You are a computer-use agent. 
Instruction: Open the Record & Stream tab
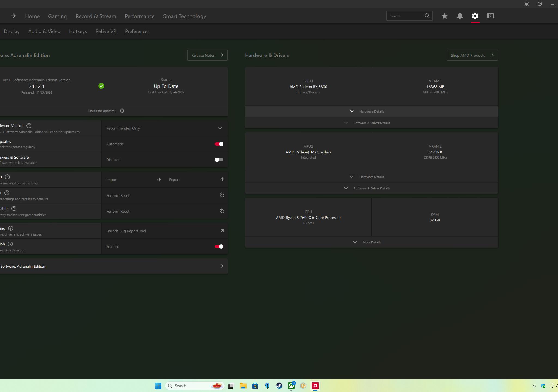click(96, 16)
